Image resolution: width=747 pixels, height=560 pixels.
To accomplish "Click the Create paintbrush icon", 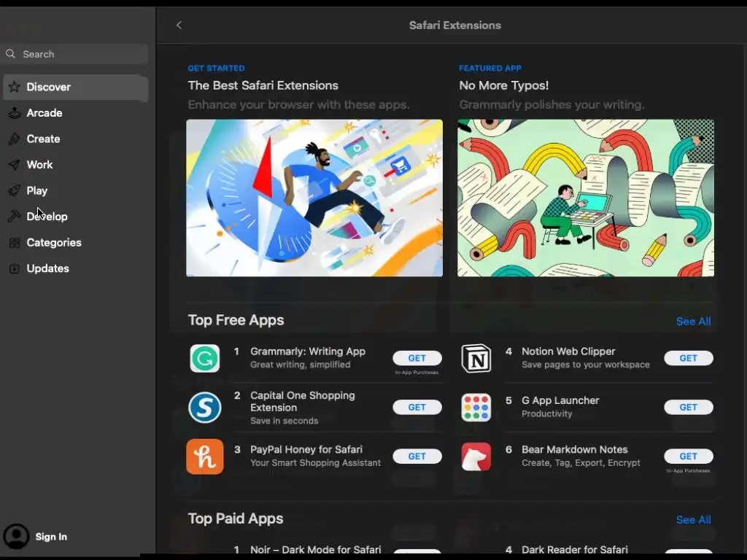I will click(x=15, y=139).
